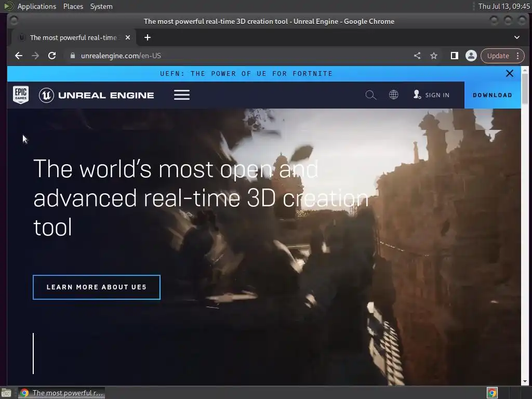Click the show desktop icon
The width and height of the screenshot is (532, 399).
point(6,393)
